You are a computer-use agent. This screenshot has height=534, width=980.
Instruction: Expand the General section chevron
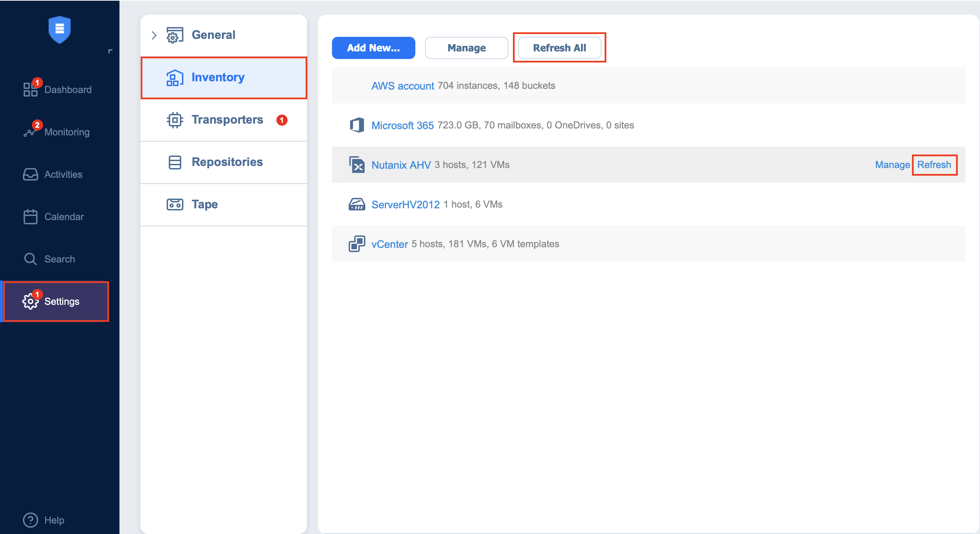click(x=154, y=35)
